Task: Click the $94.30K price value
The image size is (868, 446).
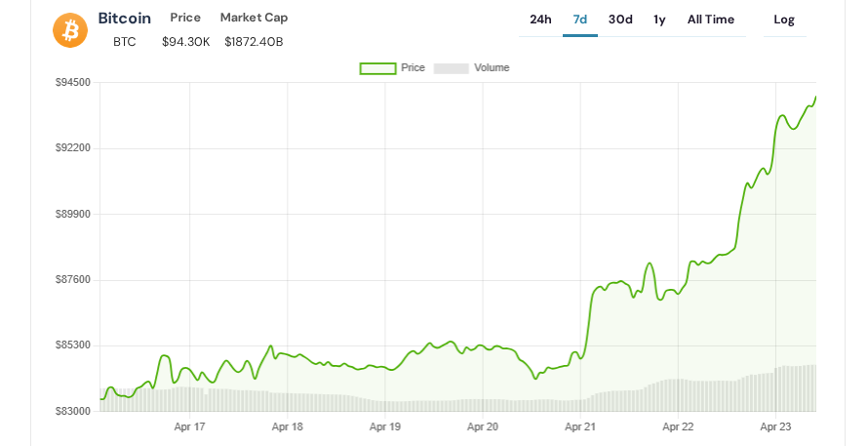Action: (186, 42)
